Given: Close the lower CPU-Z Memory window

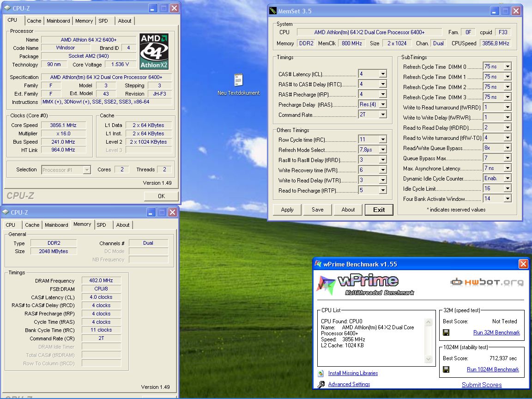Looking at the screenshot, I should [172, 212].
